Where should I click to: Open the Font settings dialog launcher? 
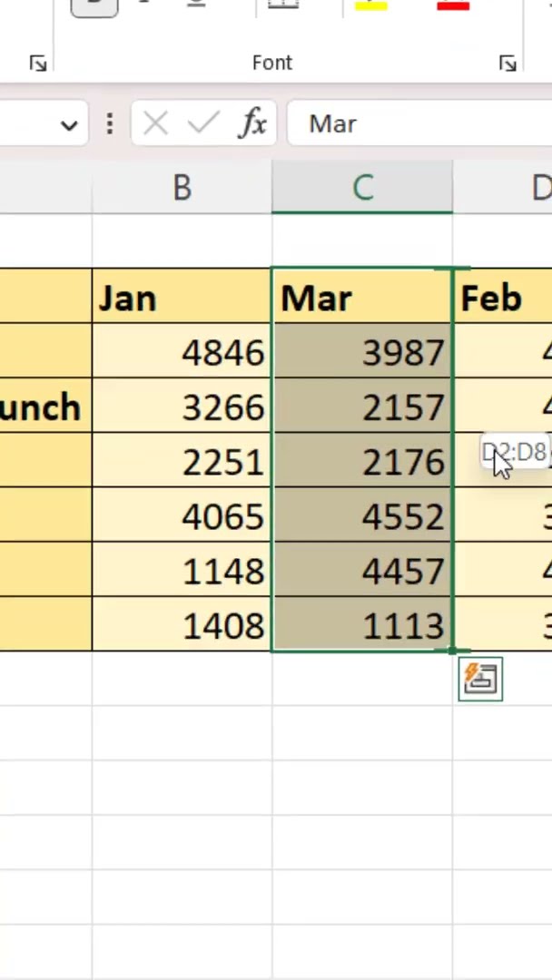pyautogui.click(x=507, y=63)
